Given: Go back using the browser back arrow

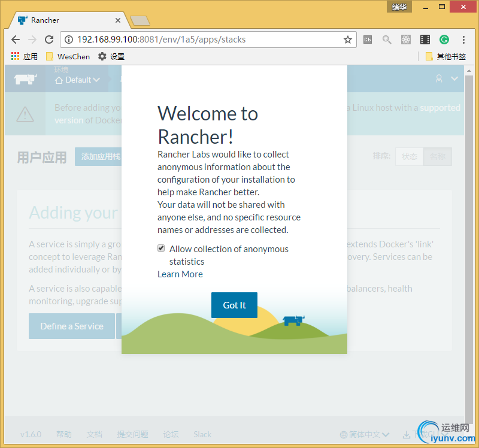Looking at the screenshot, I should [x=16, y=40].
